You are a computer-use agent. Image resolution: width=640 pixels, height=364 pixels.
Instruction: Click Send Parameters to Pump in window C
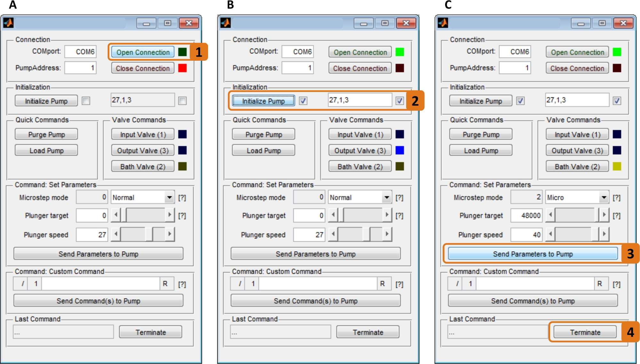pyautogui.click(x=532, y=254)
